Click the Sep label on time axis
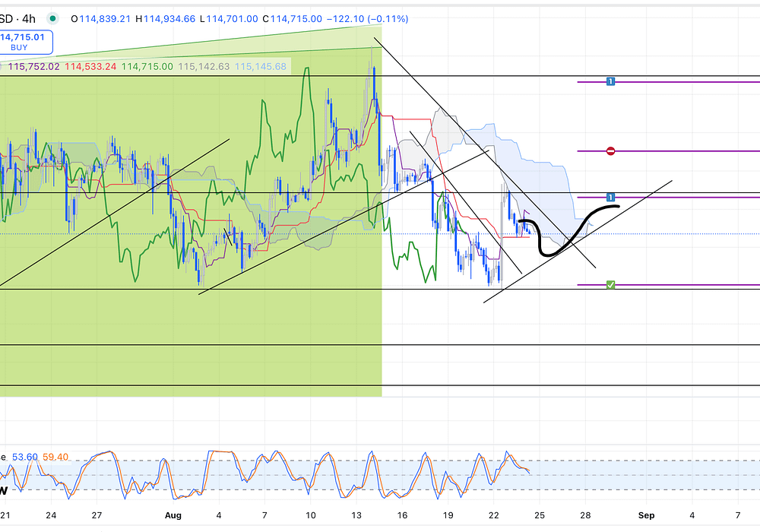 coord(646,515)
